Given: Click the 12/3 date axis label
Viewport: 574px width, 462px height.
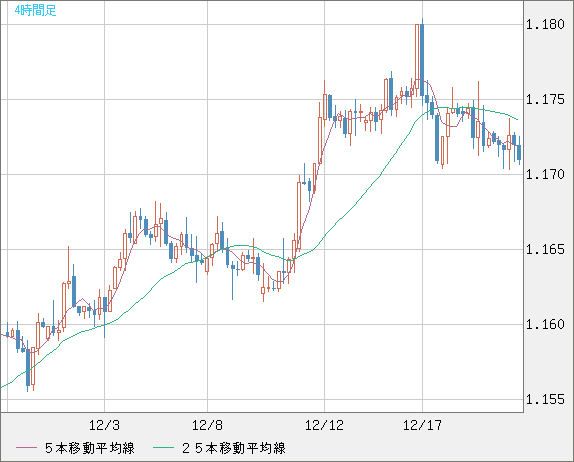Looking at the screenshot, I should click(x=104, y=425).
